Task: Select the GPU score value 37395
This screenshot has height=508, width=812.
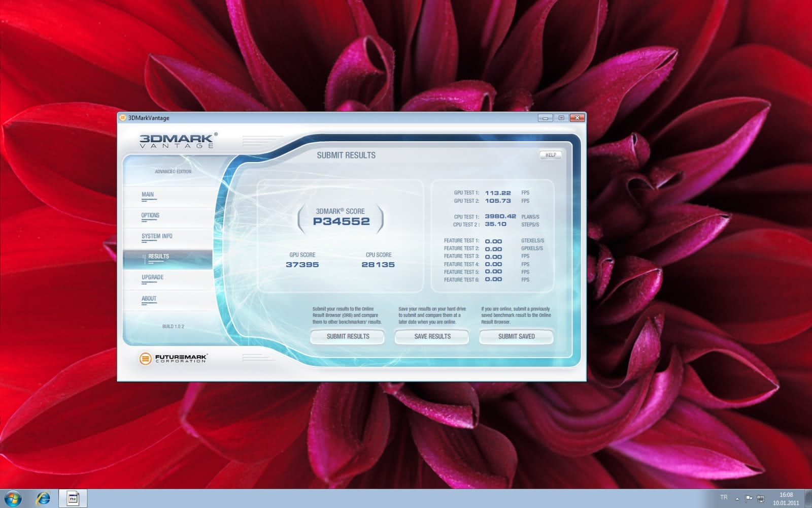Action: pyautogui.click(x=302, y=265)
